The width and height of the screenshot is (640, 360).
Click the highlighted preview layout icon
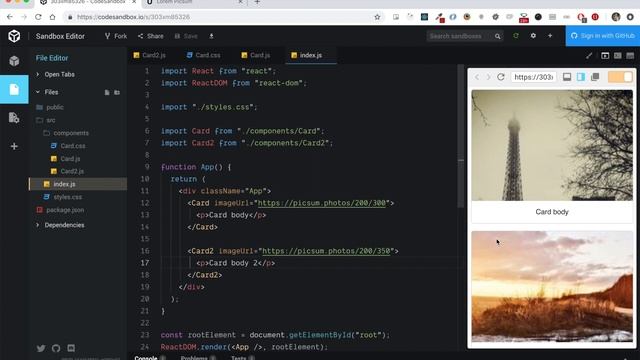[581, 77]
